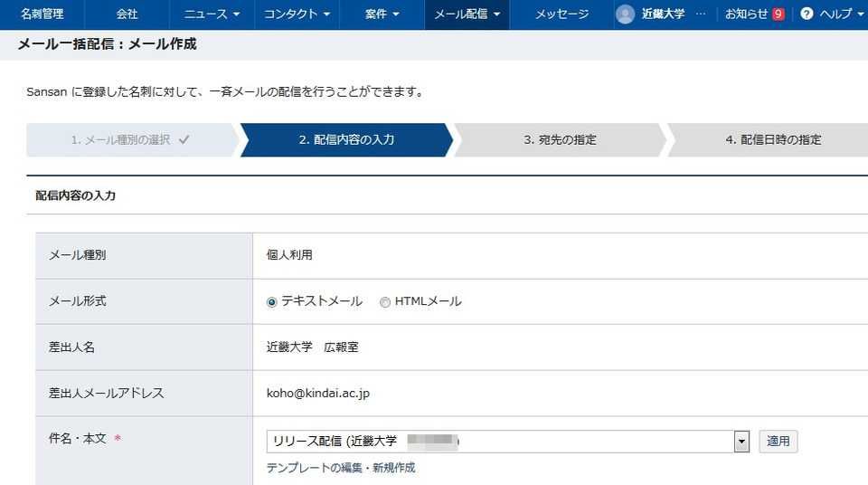Open the お知らせ notifications

(x=746, y=14)
